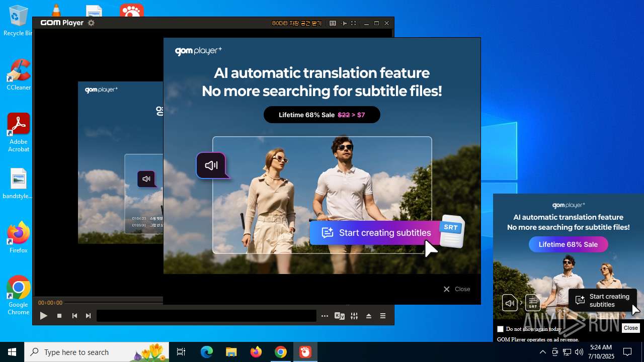Maximize the GOM Player window

(376, 23)
